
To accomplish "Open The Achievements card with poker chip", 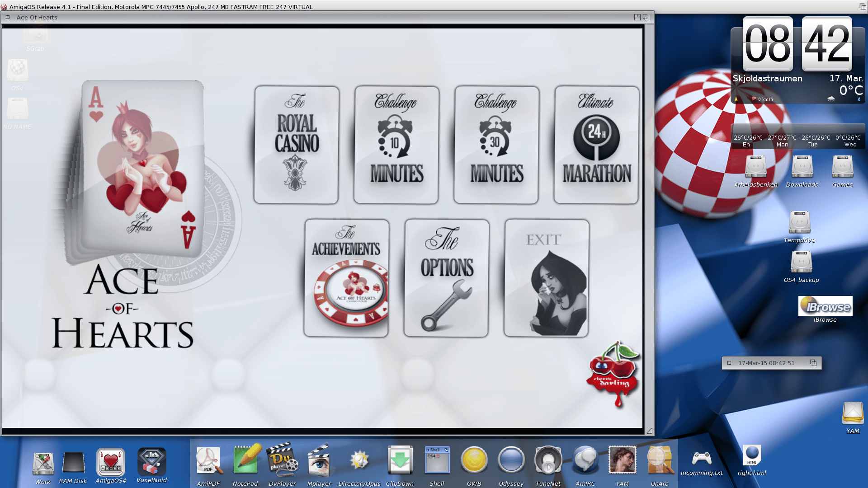I will pyautogui.click(x=346, y=278).
